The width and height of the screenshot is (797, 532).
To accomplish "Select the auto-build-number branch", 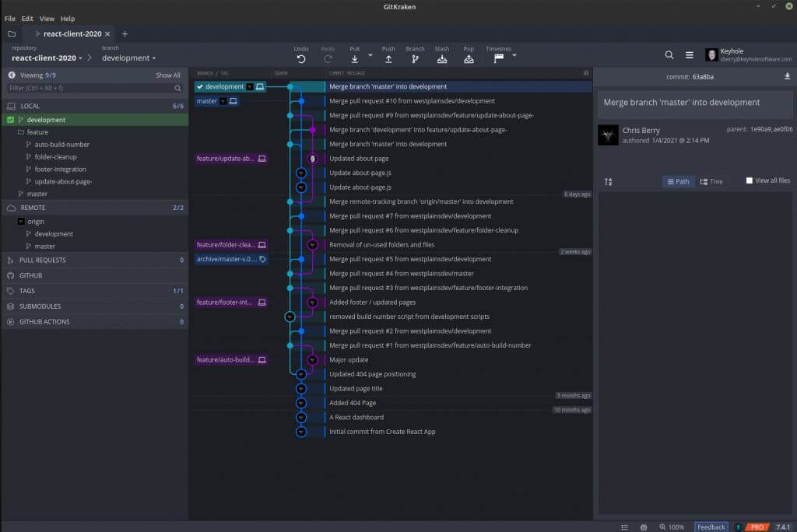I will (62, 145).
